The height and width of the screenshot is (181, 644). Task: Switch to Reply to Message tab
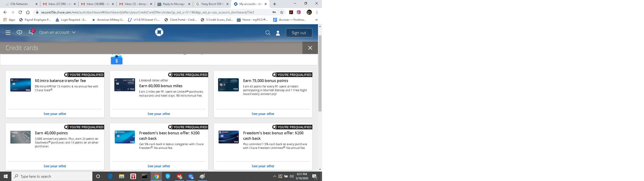coord(174,4)
